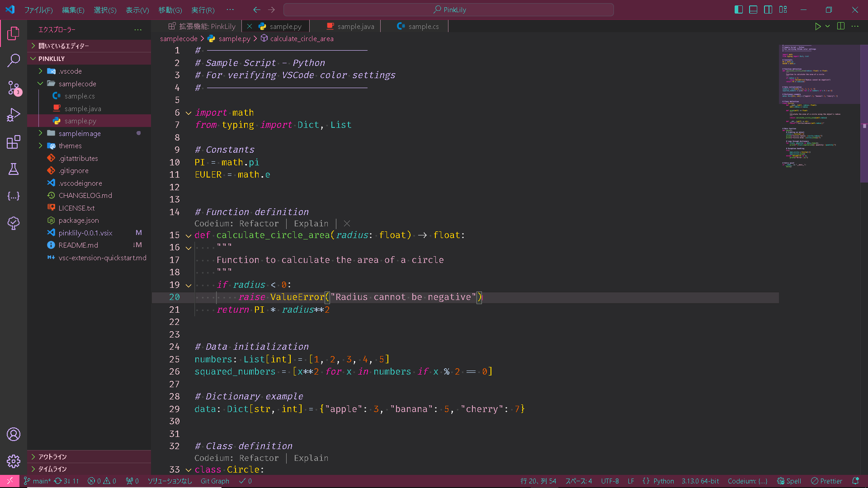Open the Manage gear menu

[x=14, y=461]
